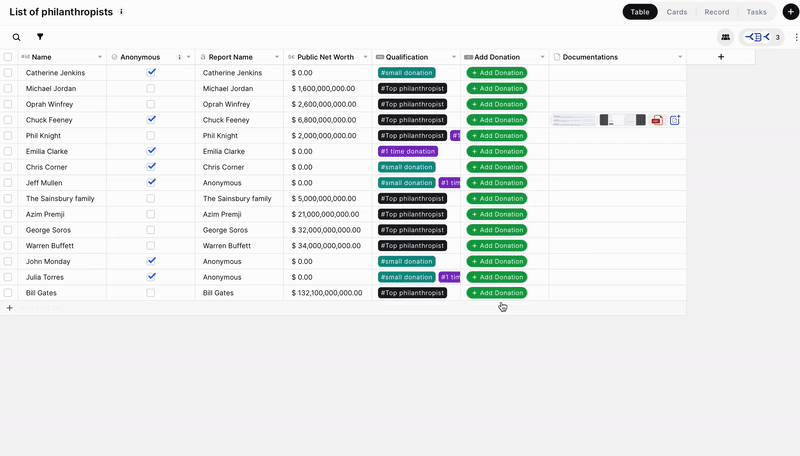Check Anonymous for Oprah Winfrey
Image resolution: width=800 pixels, height=456 pixels.
pyautogui.click(x=151, y=104)
